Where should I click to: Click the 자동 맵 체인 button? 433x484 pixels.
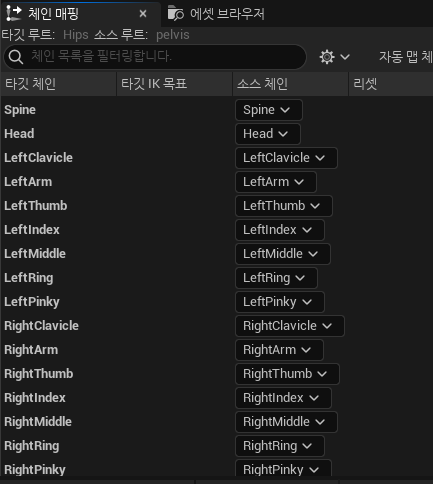pyautogui.click(x=405, y=57)
